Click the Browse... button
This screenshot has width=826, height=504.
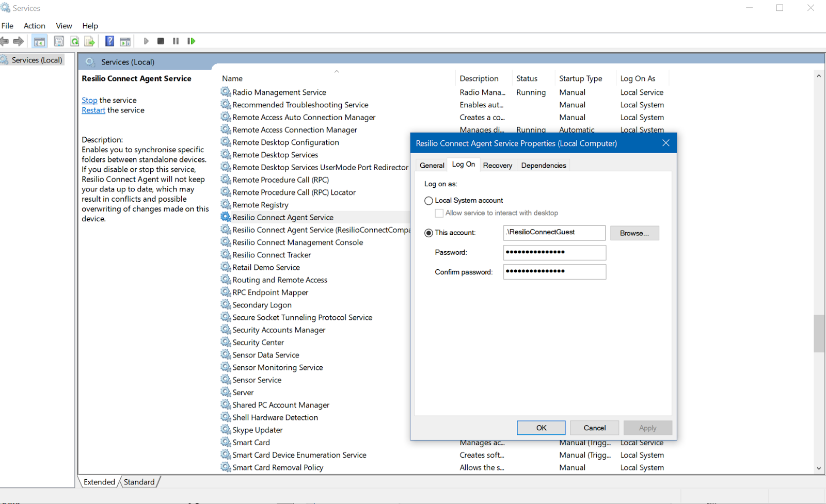click(634, 233)
